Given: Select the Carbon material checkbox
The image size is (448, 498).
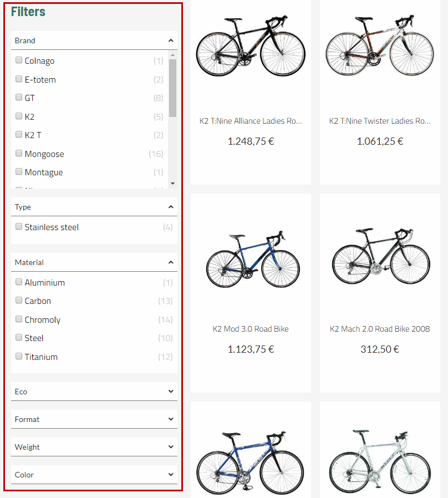Looking at the screenshot, I should point(19,300).
